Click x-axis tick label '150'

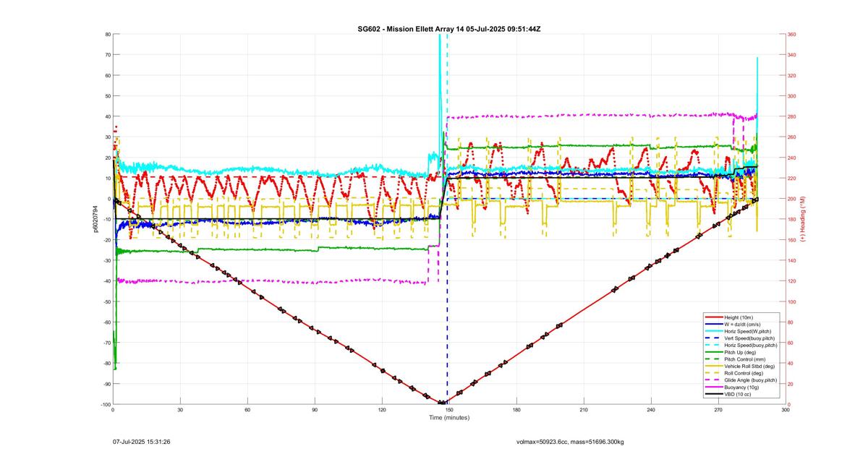449,410
